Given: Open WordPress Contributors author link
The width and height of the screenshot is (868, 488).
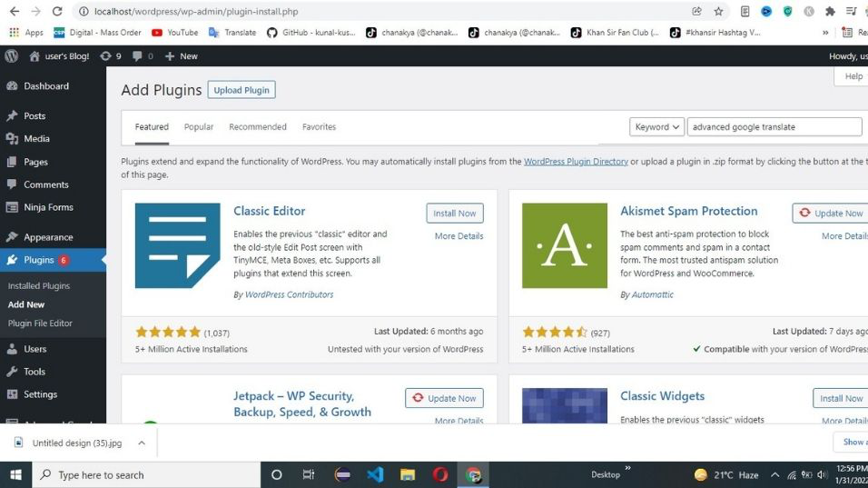Looking at the screenshot, I should (289, 294).
